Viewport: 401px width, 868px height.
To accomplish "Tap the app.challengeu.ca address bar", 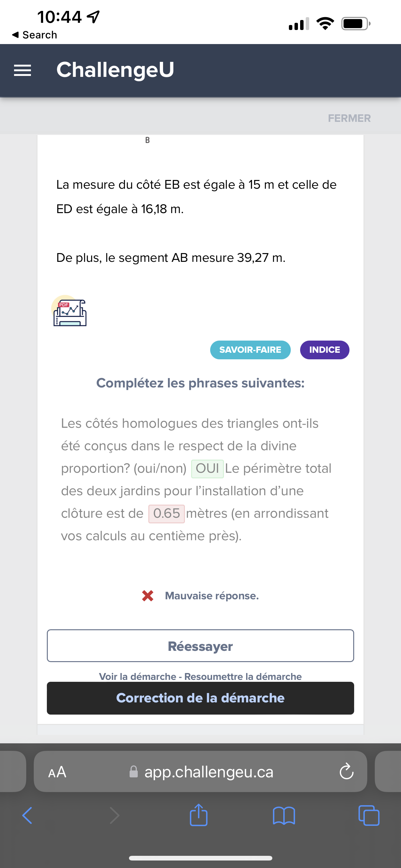I will coord(209,772).
